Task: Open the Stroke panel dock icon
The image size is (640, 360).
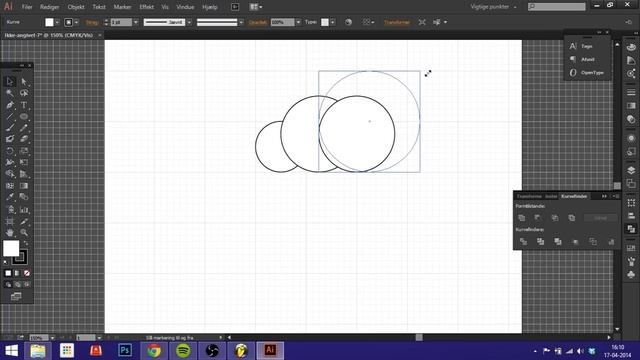Action: [631, 92]
